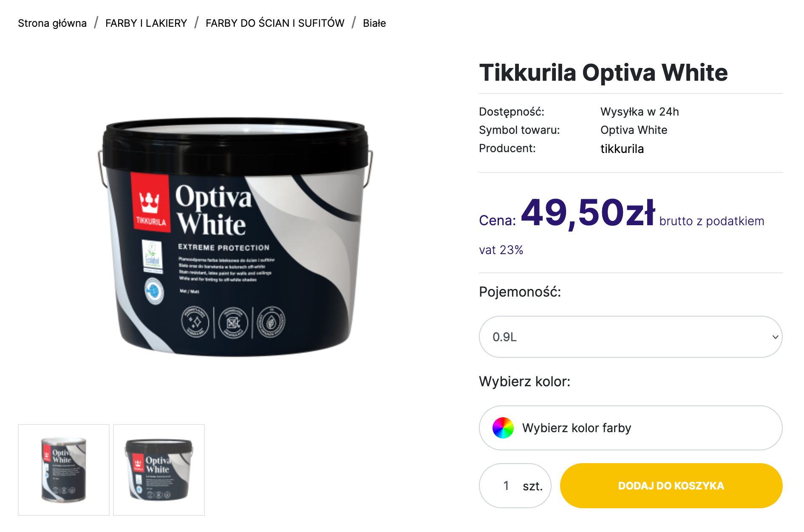This screenshot has height=532, width=804.
Task: Click the quantity input field
Action: pyautogui.click(x=506, y=486)
